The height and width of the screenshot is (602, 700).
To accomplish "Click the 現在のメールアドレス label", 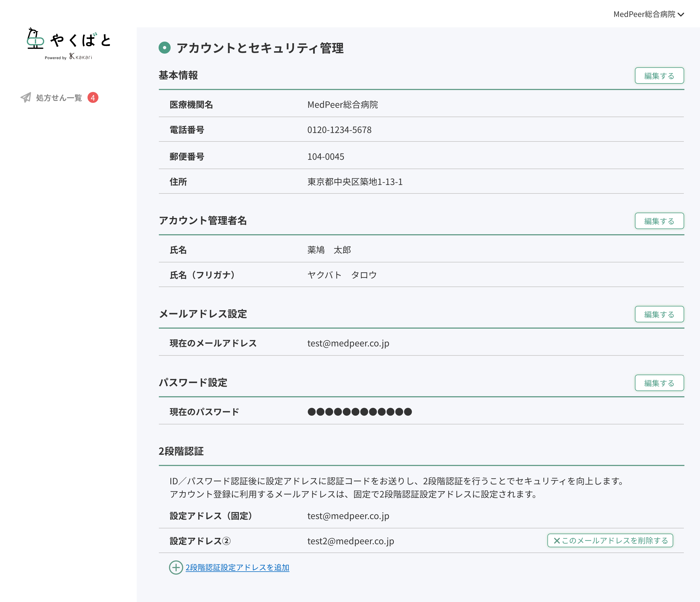I will click(213, 343).
